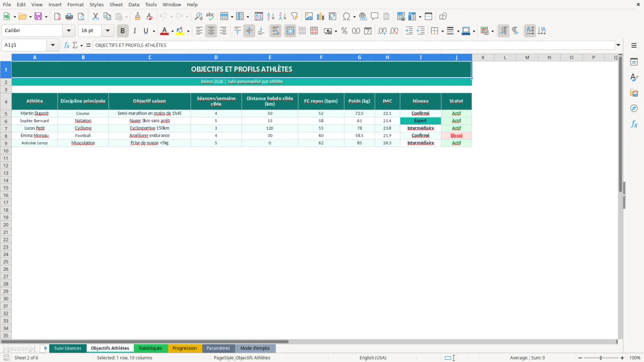The image size is (644, 362).
Task: Toggle Underline formatting
Action: pyautogui.click(x=145, y=31)
